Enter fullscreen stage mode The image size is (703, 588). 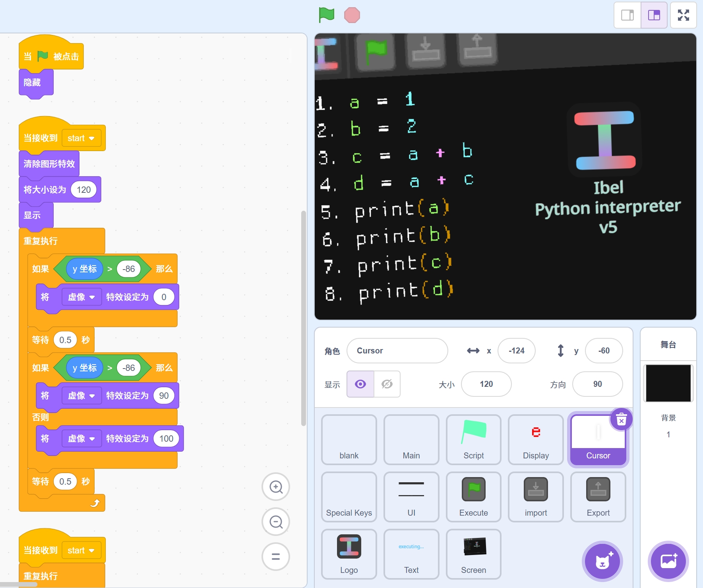coord(683,15)
